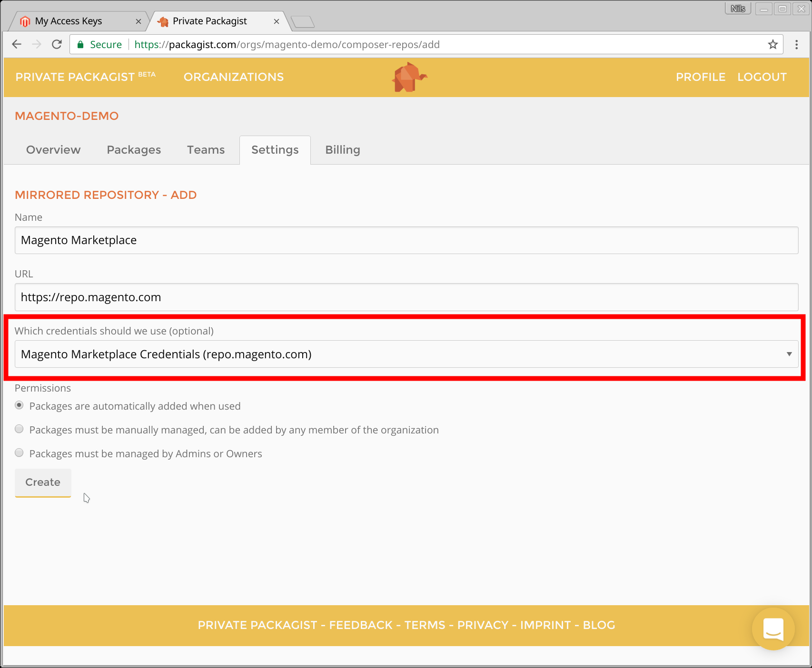Select the Settings tab

pyautogui.click(x=275, y=150)
